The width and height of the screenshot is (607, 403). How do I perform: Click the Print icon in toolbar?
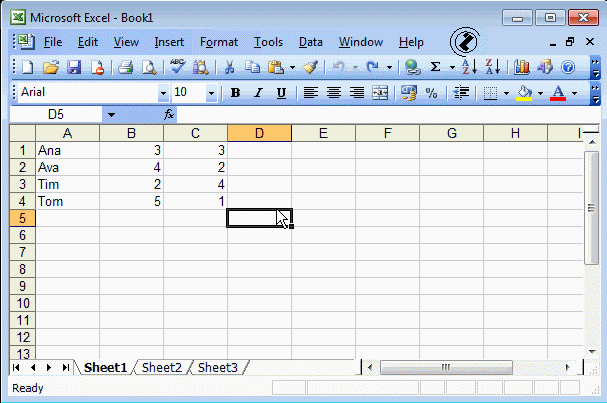(x=126, y=67)
